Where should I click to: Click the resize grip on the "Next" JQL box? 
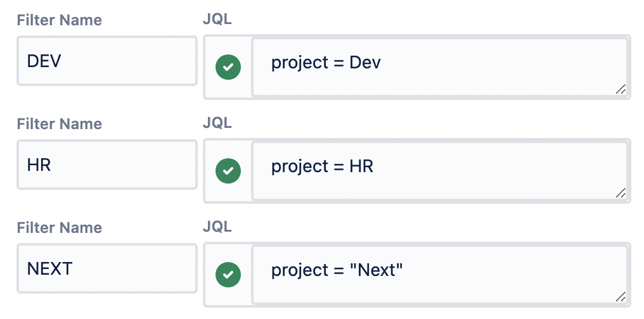[x=621, y=297]
